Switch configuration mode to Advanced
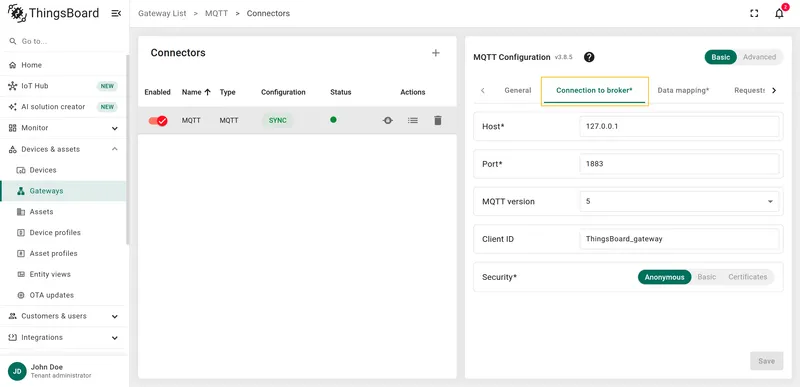This screenshot has width=800, height=387. pyautogui.click(x=759, y=57)
